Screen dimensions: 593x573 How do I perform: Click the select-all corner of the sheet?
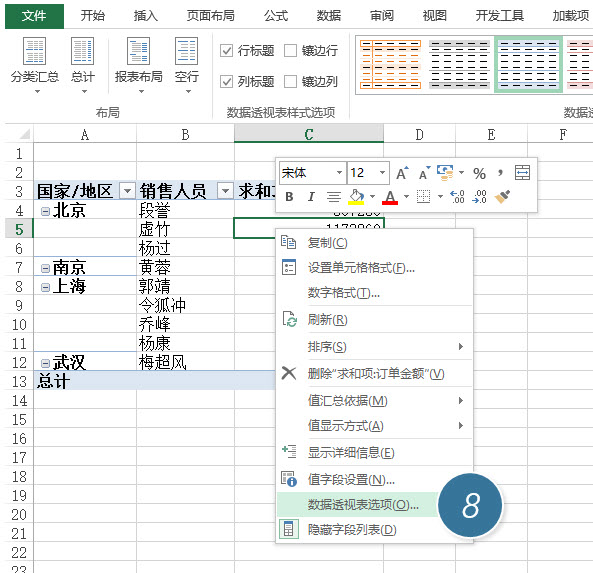pyautogui.click(x=20, y=134)
